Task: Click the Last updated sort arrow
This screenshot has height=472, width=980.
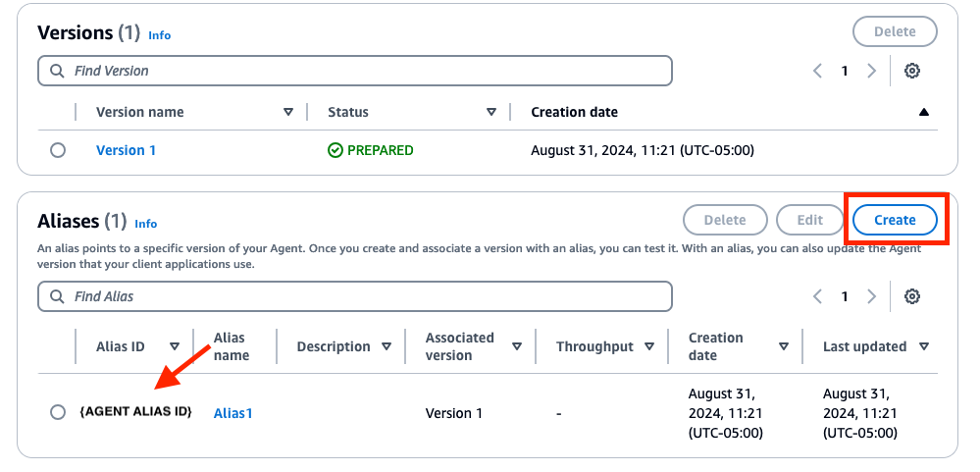Action: click(x=924, y=346)
